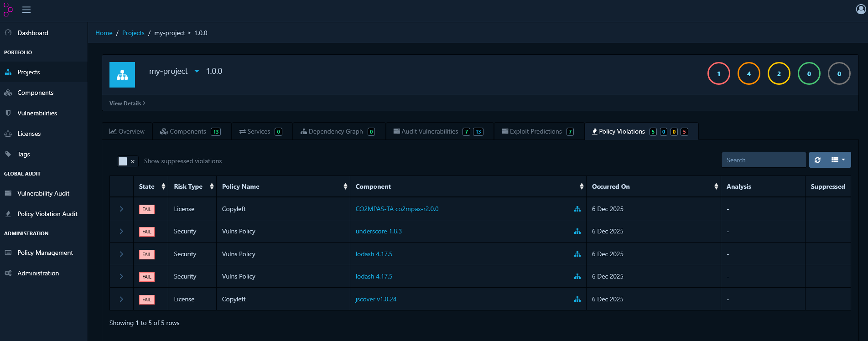868x341 pixels.
Task: Click the high severity circle showing 4
Action: coord(749,73)
